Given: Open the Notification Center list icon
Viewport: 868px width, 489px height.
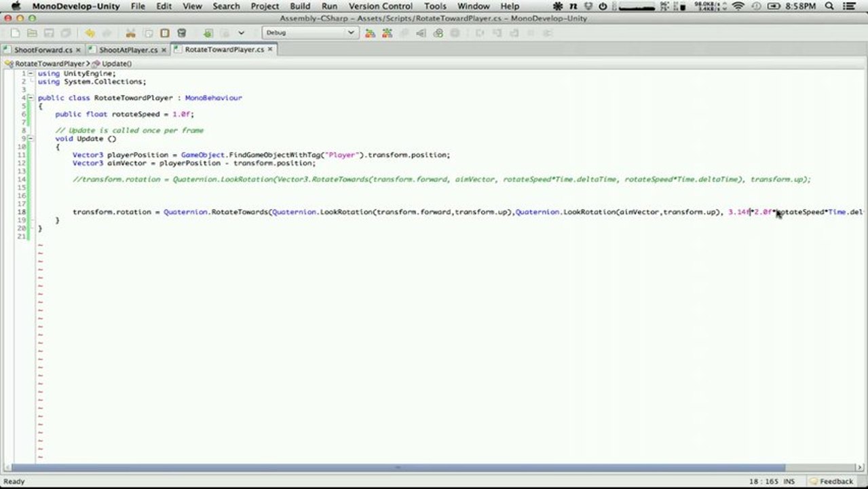Looking at the screenshot, I should pyautogui.click(x=850, y=6).
